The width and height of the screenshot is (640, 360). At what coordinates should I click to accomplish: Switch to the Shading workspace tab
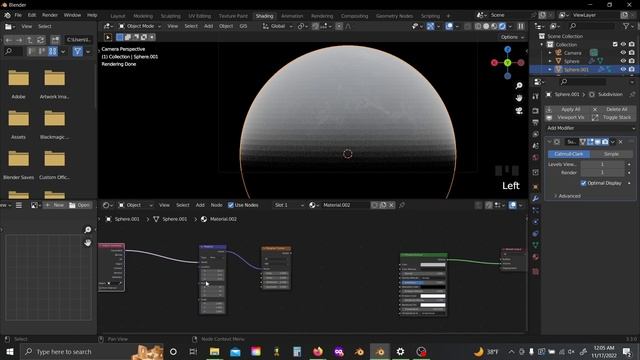click(x=264, y=16)
